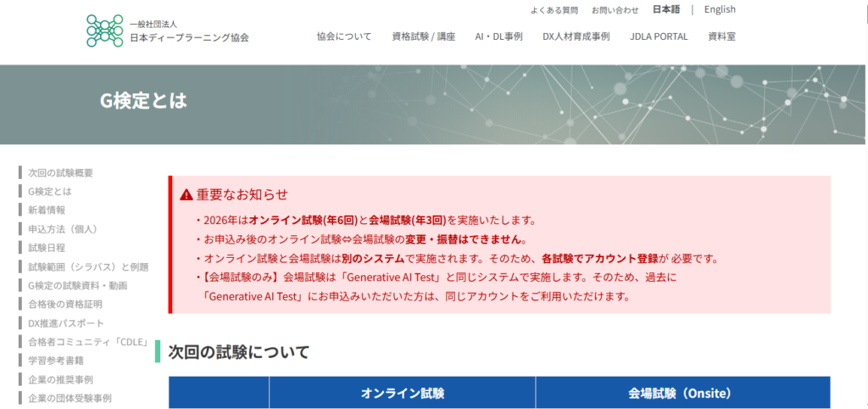Open 企業の団体受験事例 sidebar link

pos(70,398)
